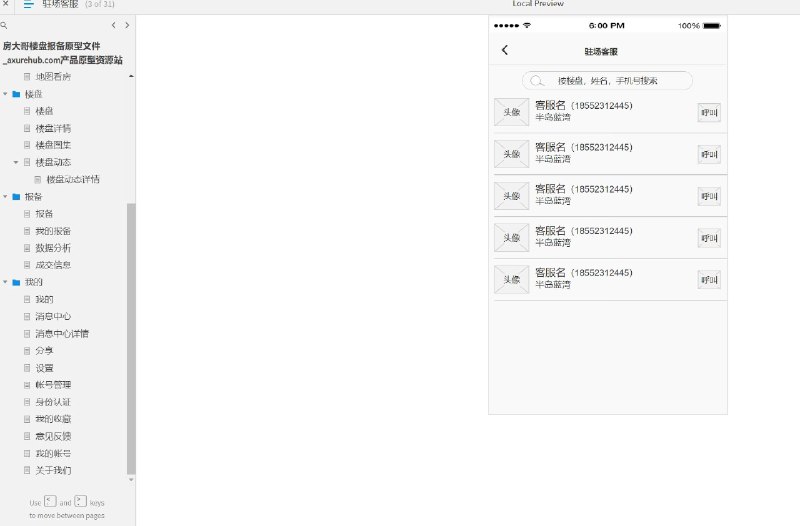Click the sitemap vertical scrollbar thumb
Screen dimensions: 800x526
[131, 339]
